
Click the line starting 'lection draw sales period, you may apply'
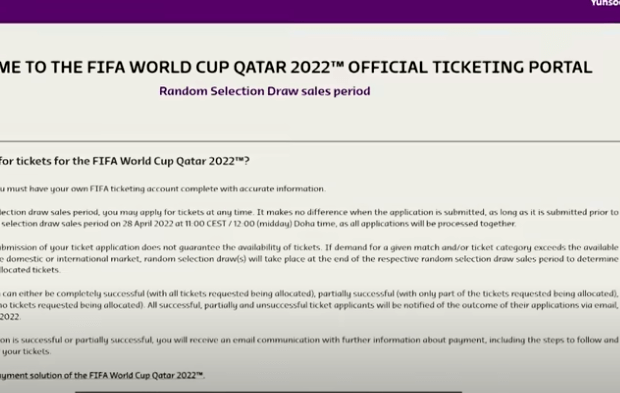(x=310, y=212)
